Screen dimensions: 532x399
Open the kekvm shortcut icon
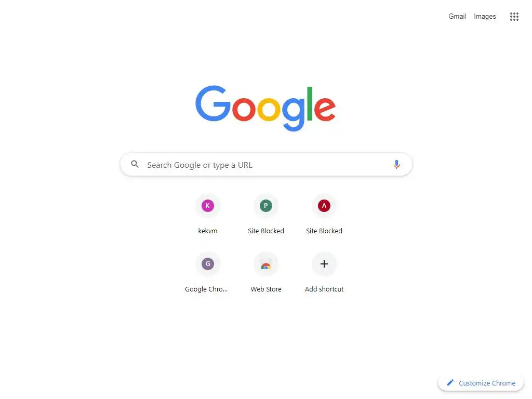click(208, 206)
